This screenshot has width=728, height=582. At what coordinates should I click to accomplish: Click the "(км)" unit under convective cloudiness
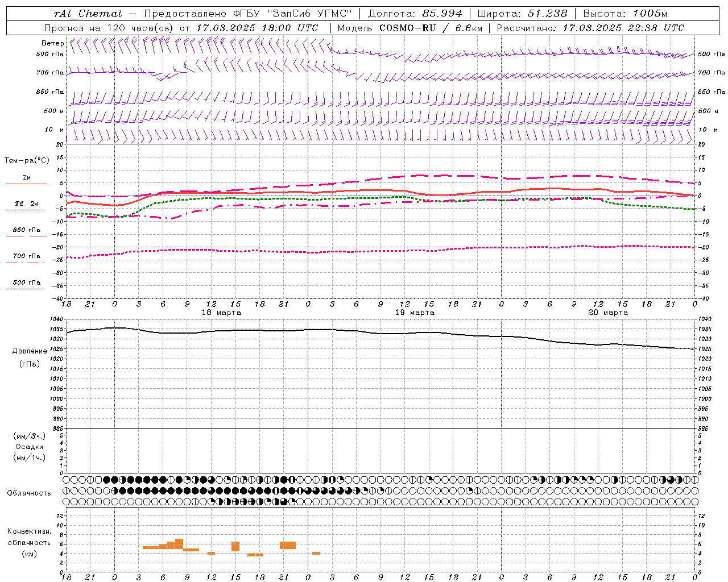click(x=30, y=554)
